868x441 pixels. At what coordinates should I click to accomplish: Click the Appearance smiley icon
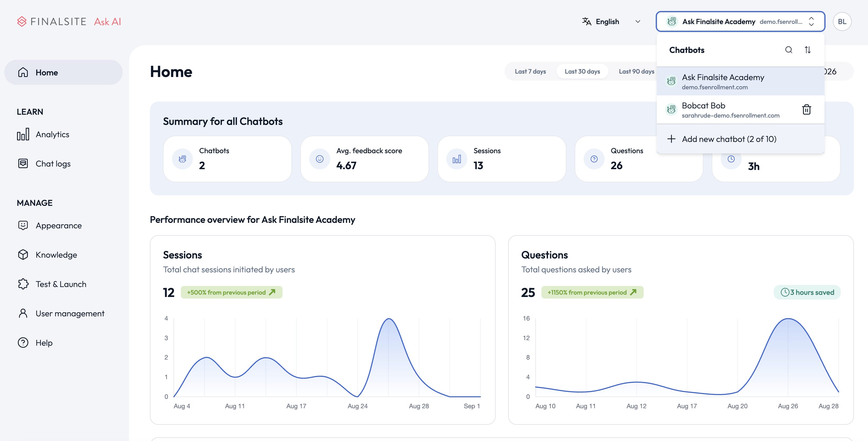click(23, 225)
